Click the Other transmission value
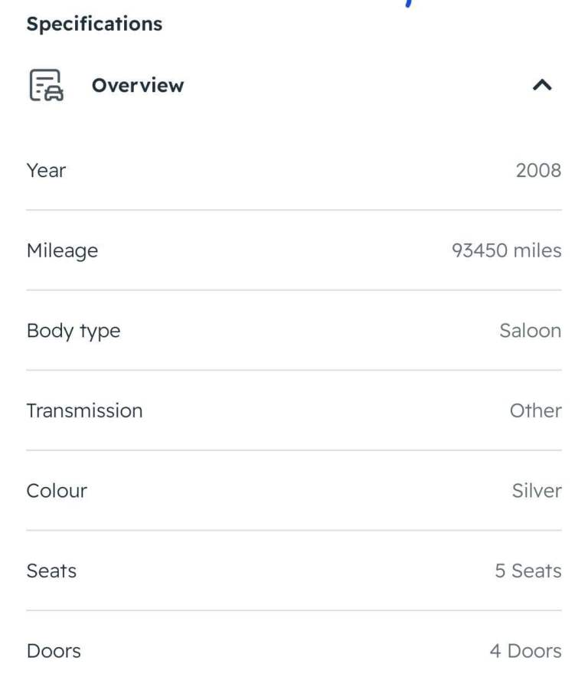 [535, 411]
